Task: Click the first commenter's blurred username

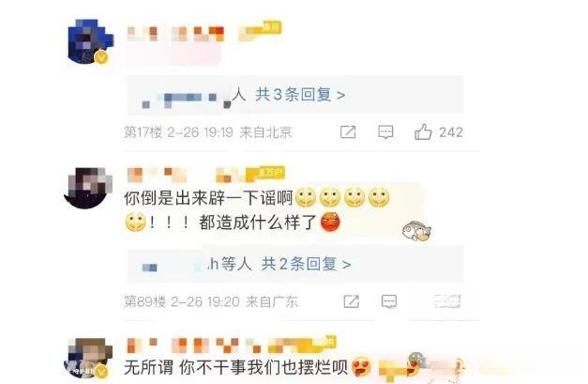Action: point(175,34)
